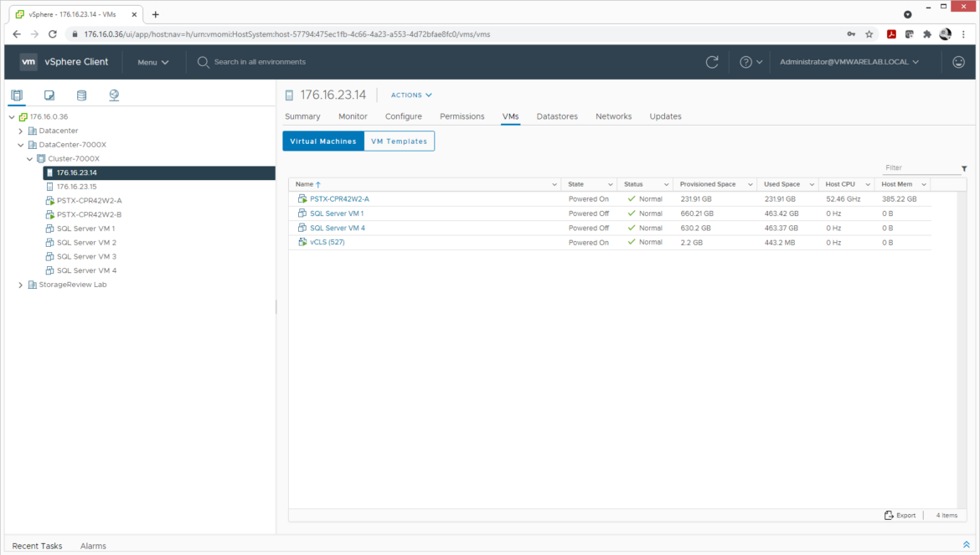Open the Name column dropdown chevron
The image size is (980, 555).
(554, 185)
